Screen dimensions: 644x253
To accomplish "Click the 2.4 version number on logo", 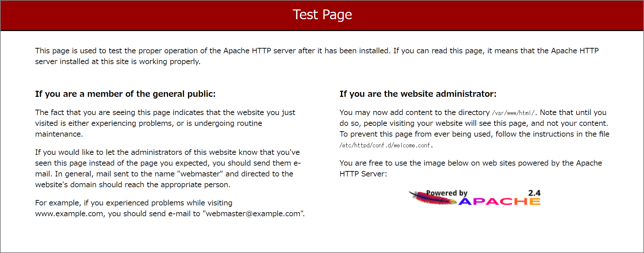I will (534, 193).
